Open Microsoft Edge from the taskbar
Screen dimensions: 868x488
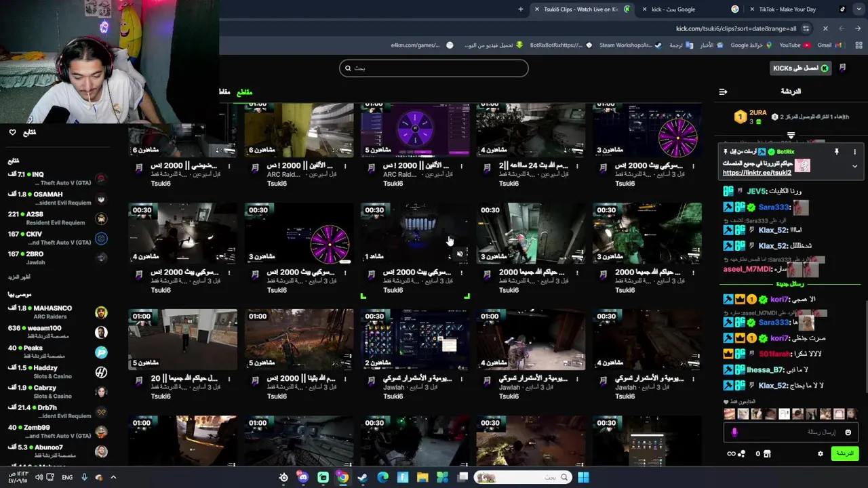click(x=382, y=477)
